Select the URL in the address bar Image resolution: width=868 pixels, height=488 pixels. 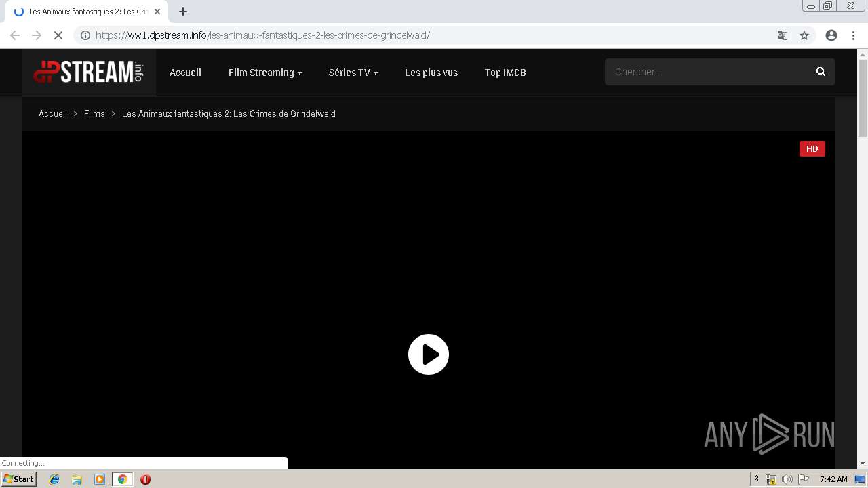(x=262, y=35)
